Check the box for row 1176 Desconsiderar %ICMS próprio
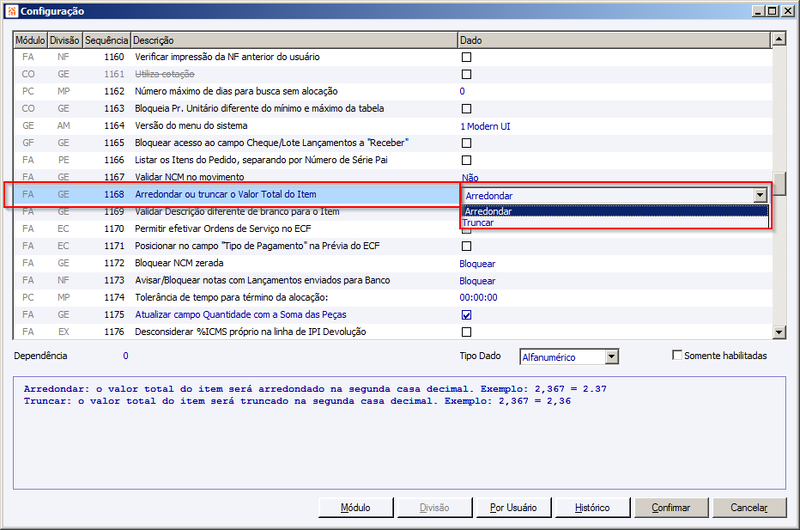800x530 pixels. (466, 332)
